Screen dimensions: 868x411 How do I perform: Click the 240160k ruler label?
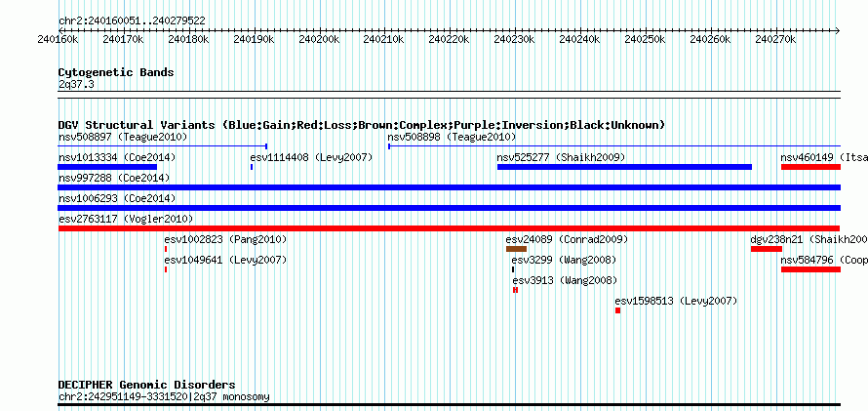[59, 39]
